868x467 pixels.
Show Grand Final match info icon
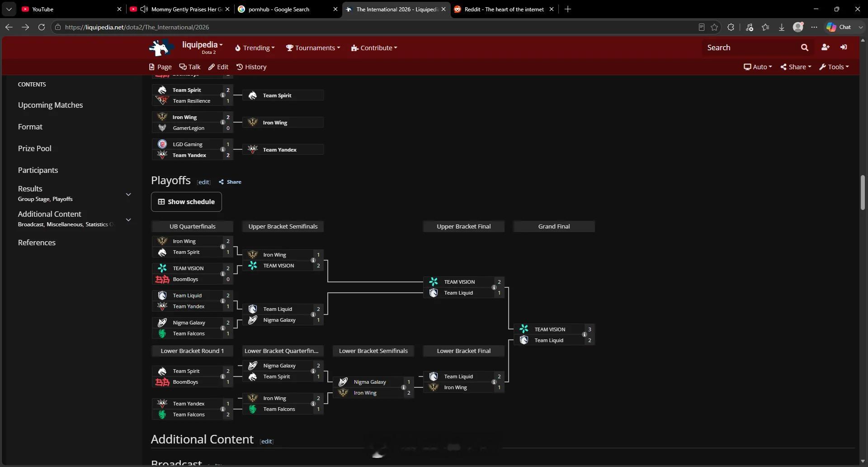pyautogui.click(x=584, y=335)
